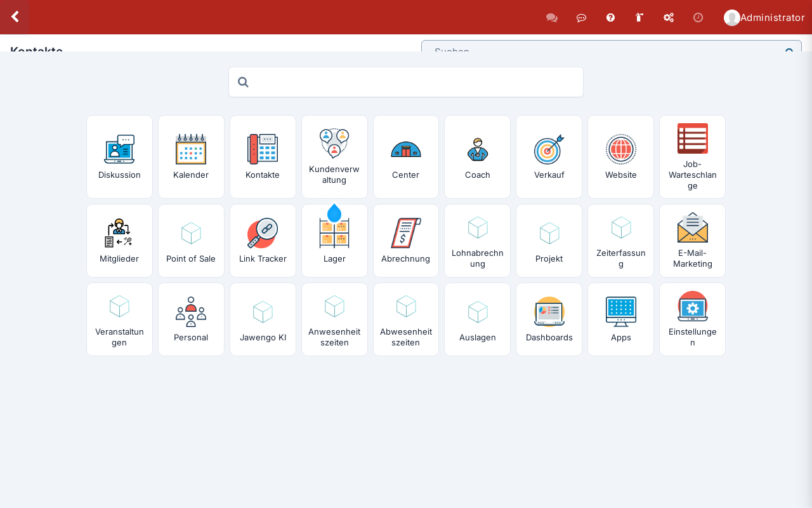This screenshot has width=812, height=508.
Task: Open the Administrator user menu
Action: point(764,17)
